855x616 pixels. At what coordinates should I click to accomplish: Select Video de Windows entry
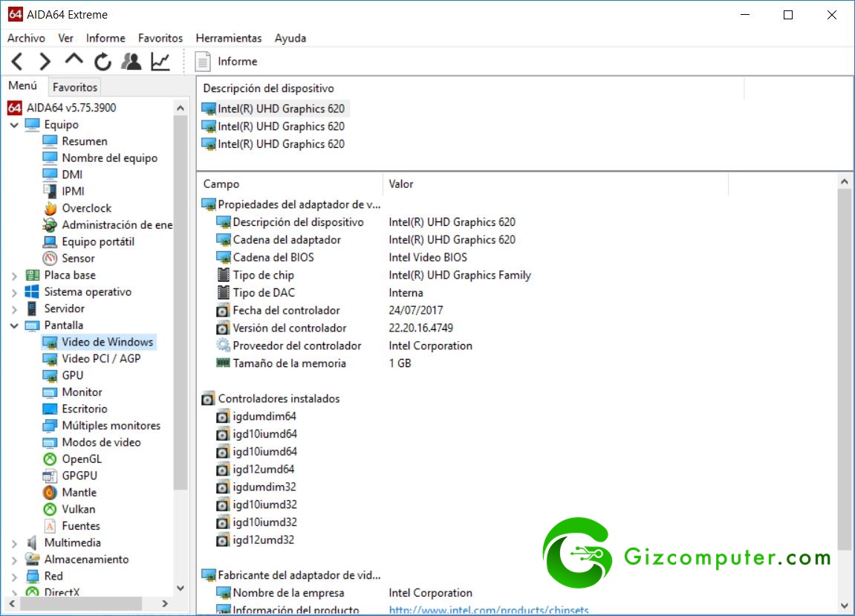click(107, 342)
